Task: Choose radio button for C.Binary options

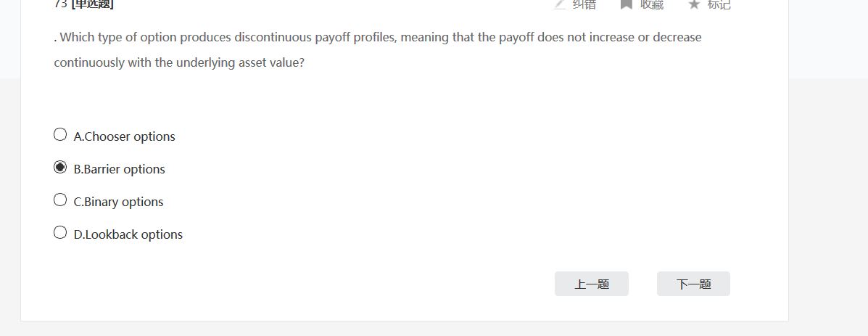Action: 60,200
